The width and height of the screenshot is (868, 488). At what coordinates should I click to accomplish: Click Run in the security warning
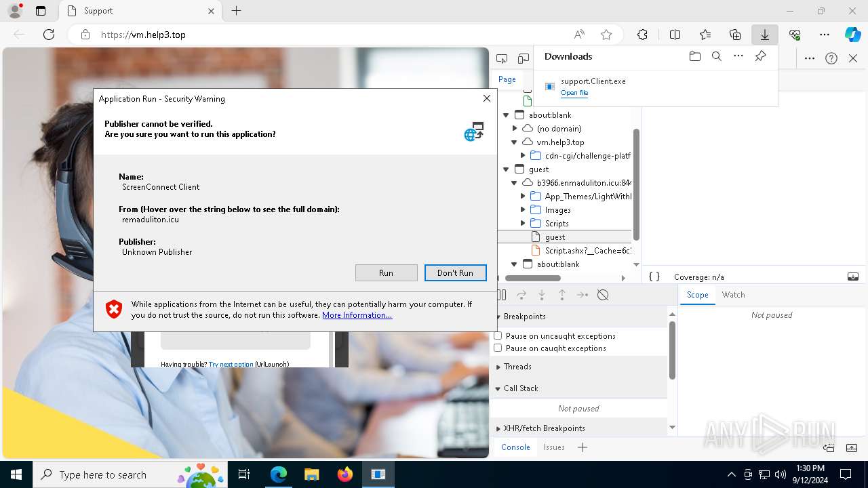coord(386,272)
